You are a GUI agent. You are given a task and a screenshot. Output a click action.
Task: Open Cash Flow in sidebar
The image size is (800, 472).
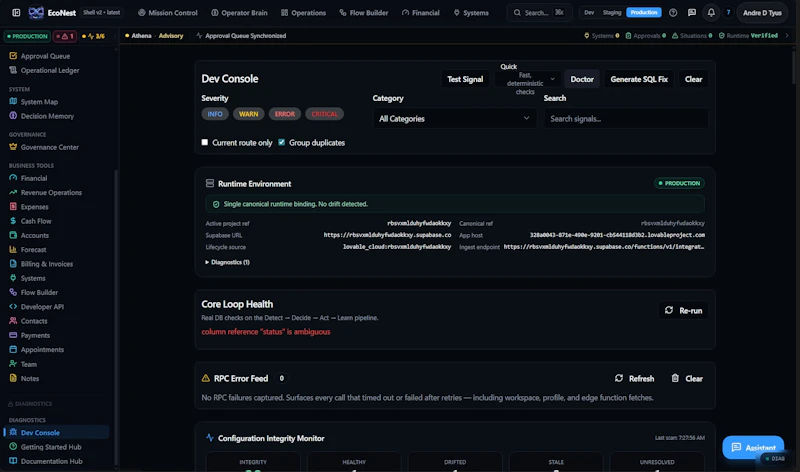click(31, 221)
